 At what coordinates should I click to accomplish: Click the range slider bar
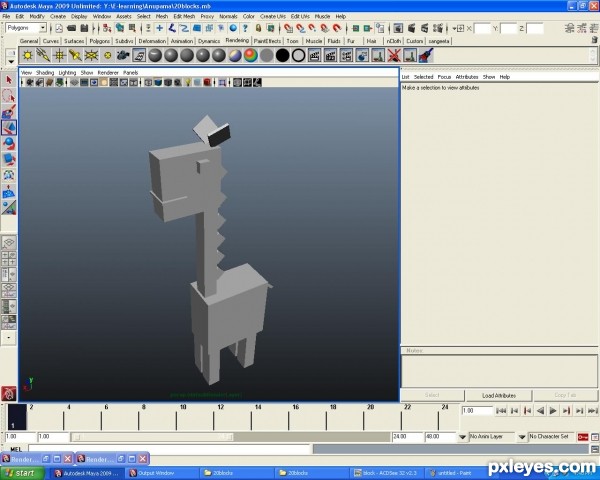pos(153,437)
